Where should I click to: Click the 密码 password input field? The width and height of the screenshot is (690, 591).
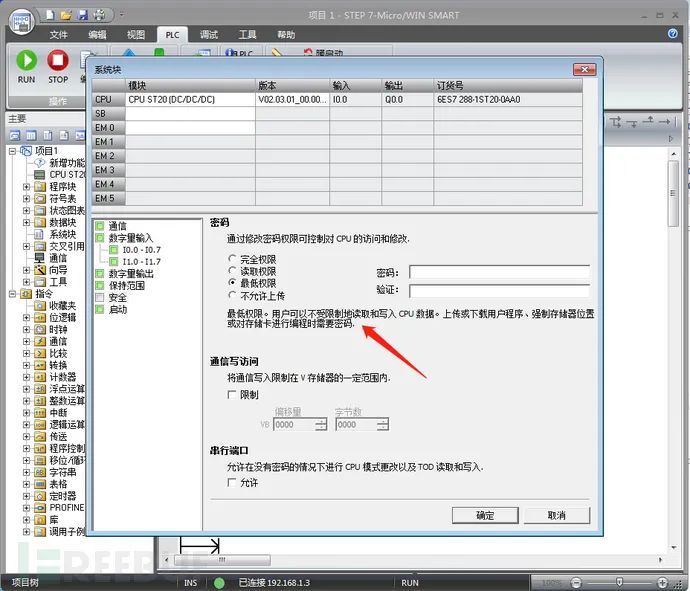499,272
